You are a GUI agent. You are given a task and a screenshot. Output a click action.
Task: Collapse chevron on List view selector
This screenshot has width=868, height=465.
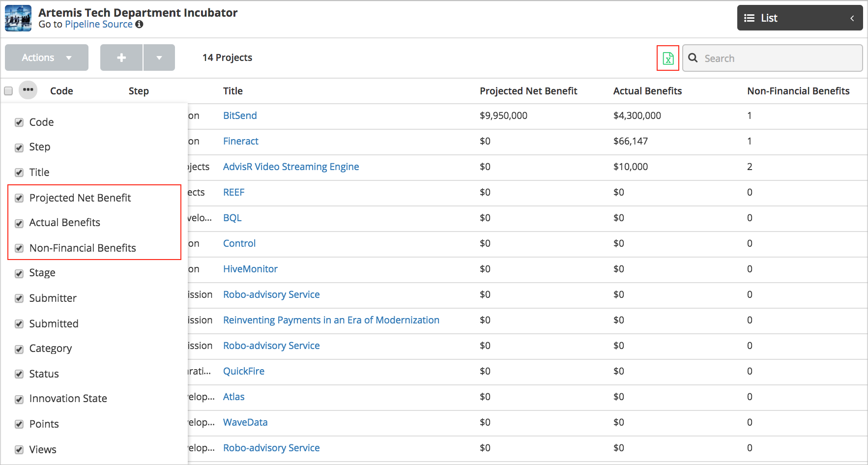[852, 18]
